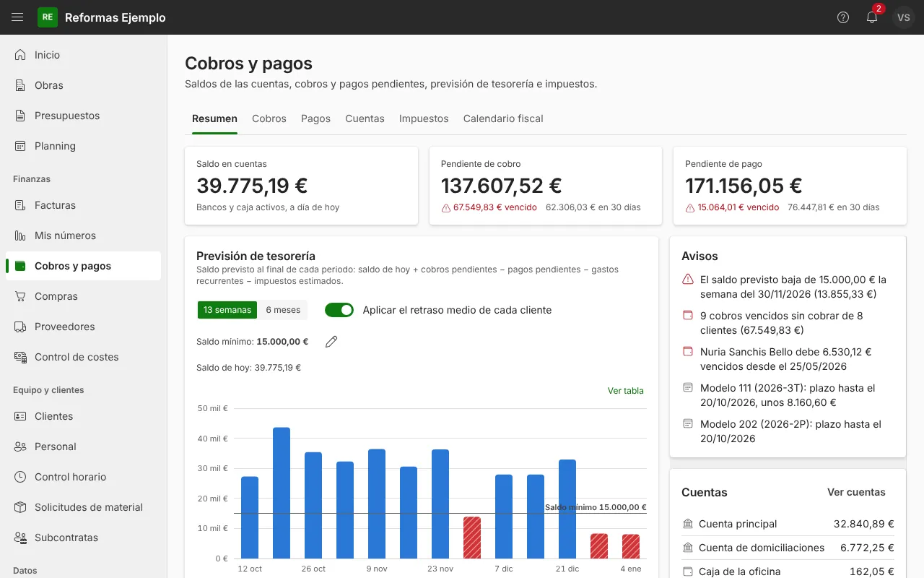Go to Inicio in the sidebar
Screen dimensions: 924x578
(83, 55)
